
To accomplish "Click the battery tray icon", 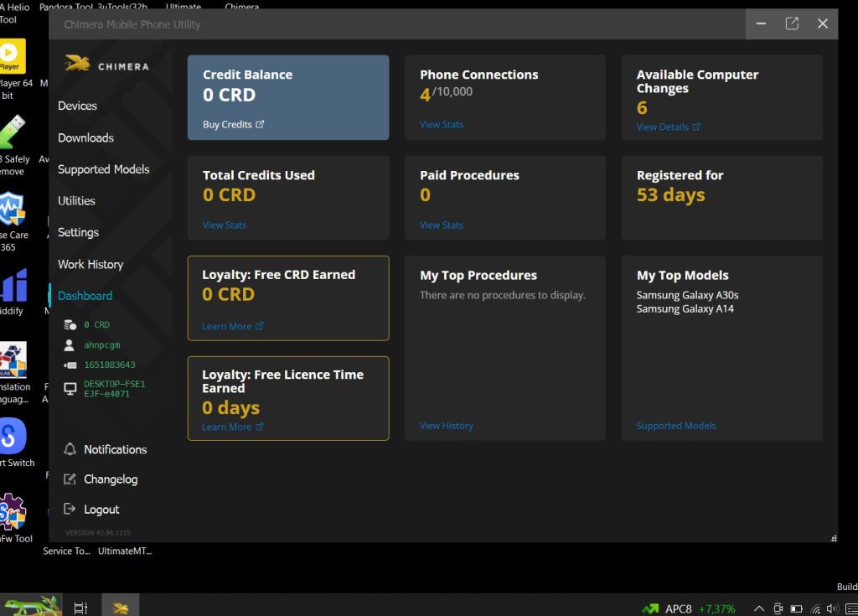I will pos(796,609).
